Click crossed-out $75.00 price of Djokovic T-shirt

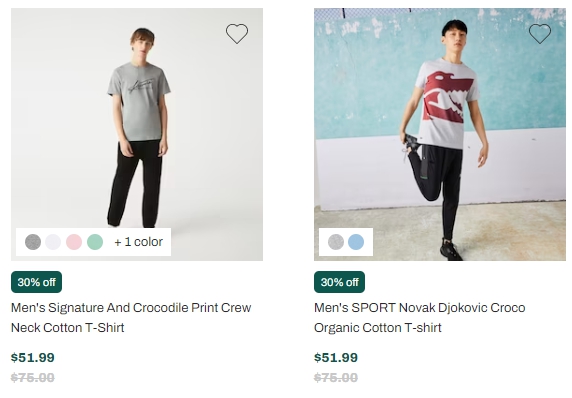click(336, 378)
